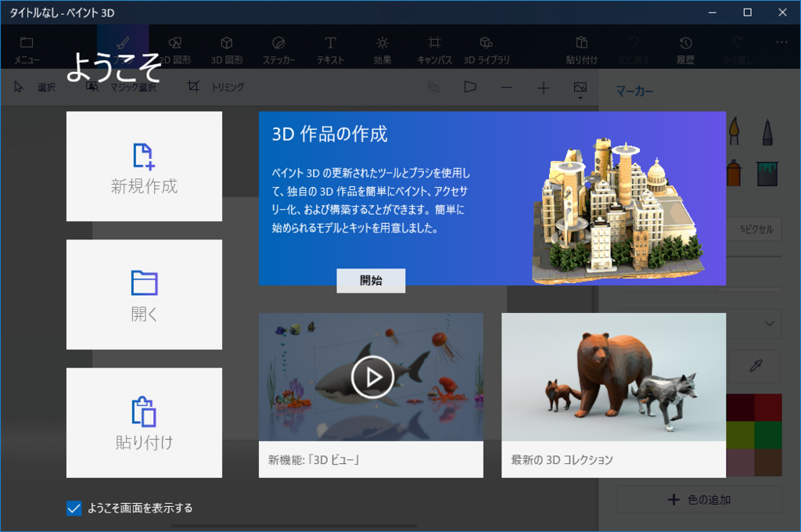Click the 開く open file tile

point(144,295)
